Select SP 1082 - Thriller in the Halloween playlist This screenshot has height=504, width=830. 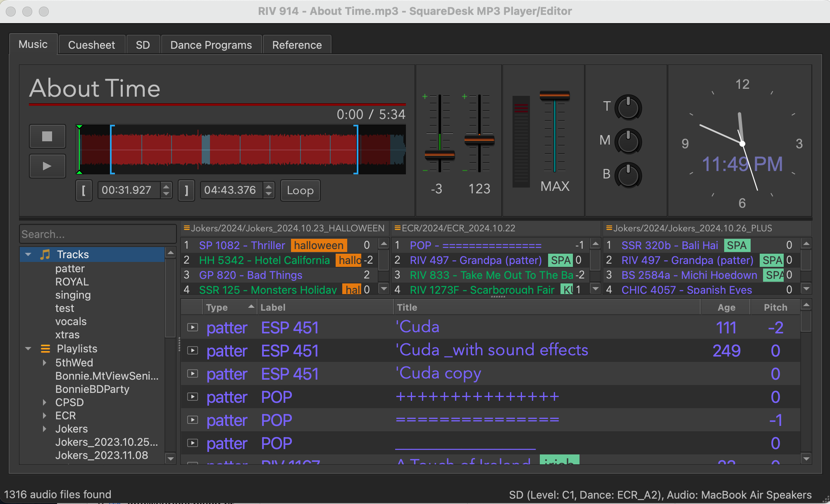(242, 245)
